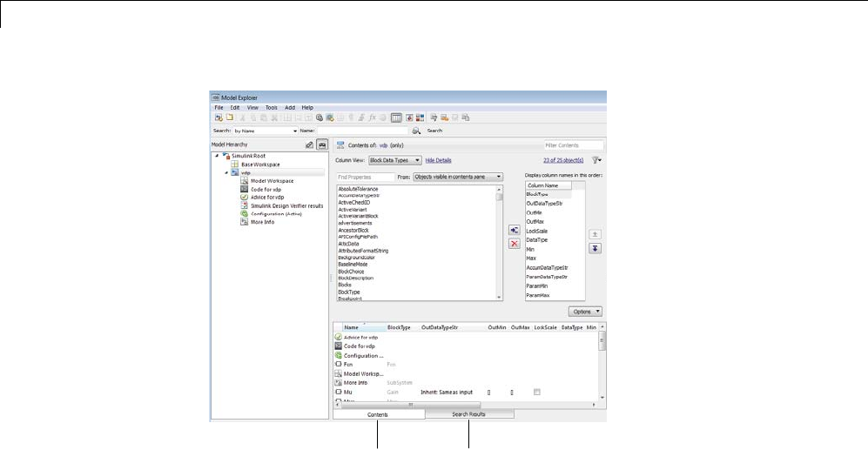The width and height of the screenshot is (868, 450).
Task: Click the 23 of 25 object(s) link
Action: coord(563,160)
